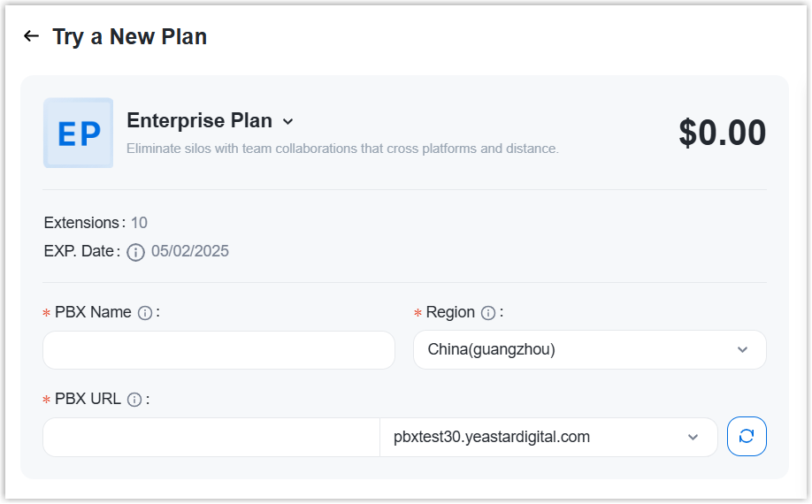Click the info icon beside PBX Name
This screenshot has width=812, height=504.
[145, 313]
